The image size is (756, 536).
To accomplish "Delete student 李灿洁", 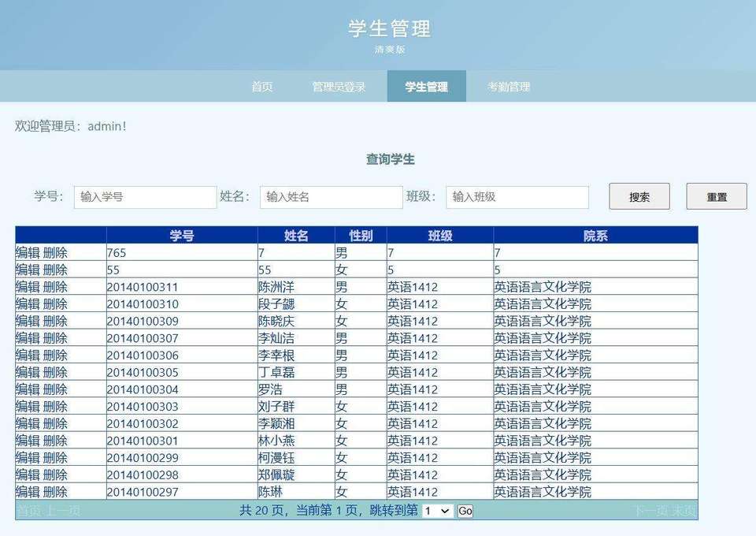I will [55, 338].
